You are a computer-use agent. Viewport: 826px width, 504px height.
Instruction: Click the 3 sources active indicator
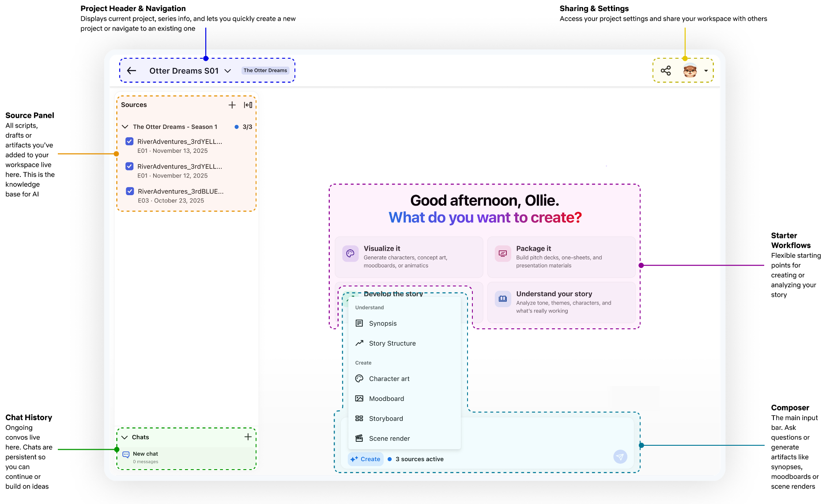click(x=416, y=459)
